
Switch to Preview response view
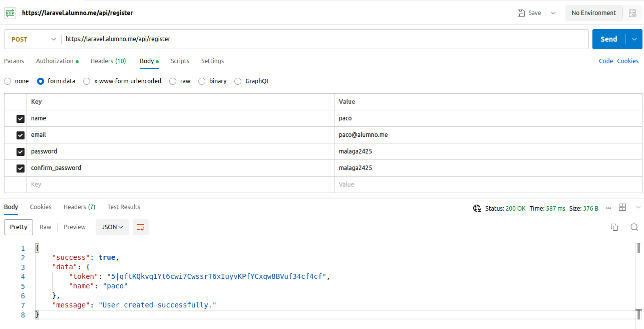[75, 227]
